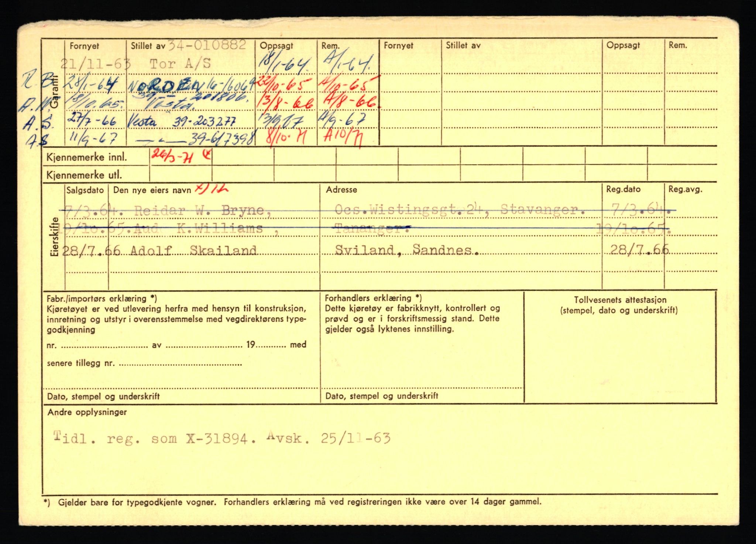Select the 'Reg.avg.' column header
Image resolution: width=756 pixels, height=544 pixels.
[x=685, y=190]
